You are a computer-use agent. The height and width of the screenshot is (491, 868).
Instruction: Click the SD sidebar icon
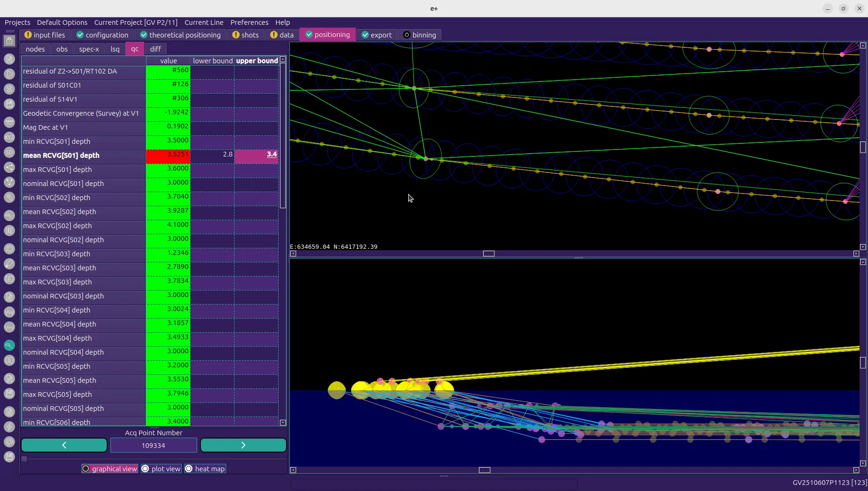[x=9, y=152]
